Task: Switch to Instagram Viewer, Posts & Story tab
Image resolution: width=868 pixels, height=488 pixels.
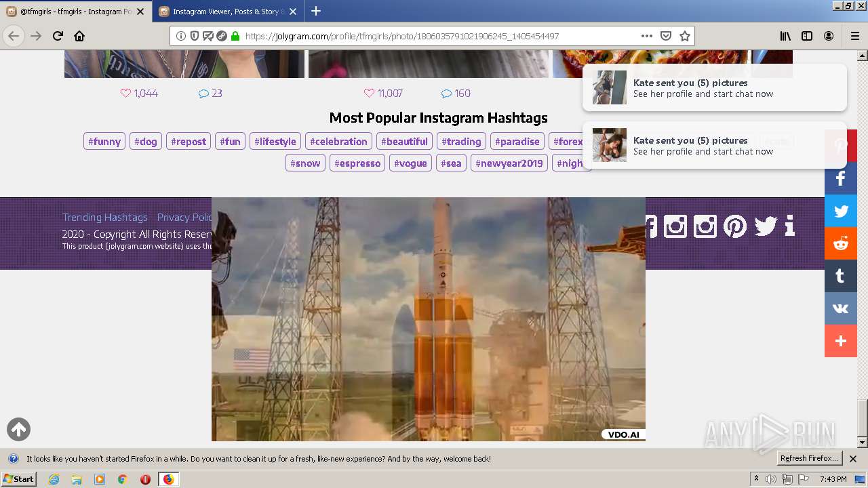Action: (229, 11)
